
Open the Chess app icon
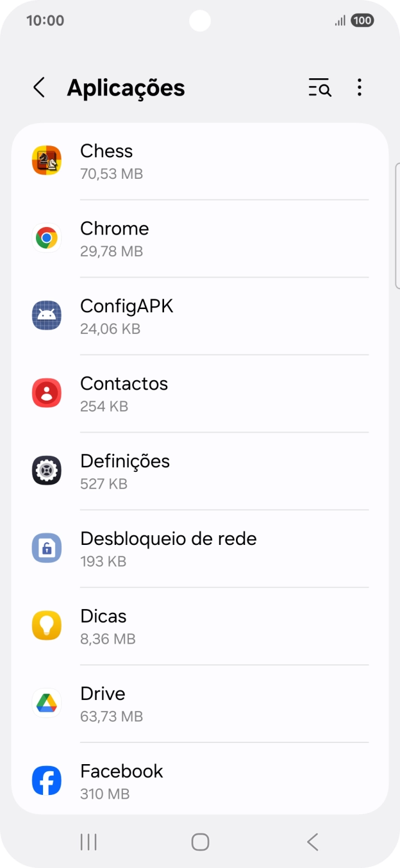pyautogui.click(x=46, y=160)
